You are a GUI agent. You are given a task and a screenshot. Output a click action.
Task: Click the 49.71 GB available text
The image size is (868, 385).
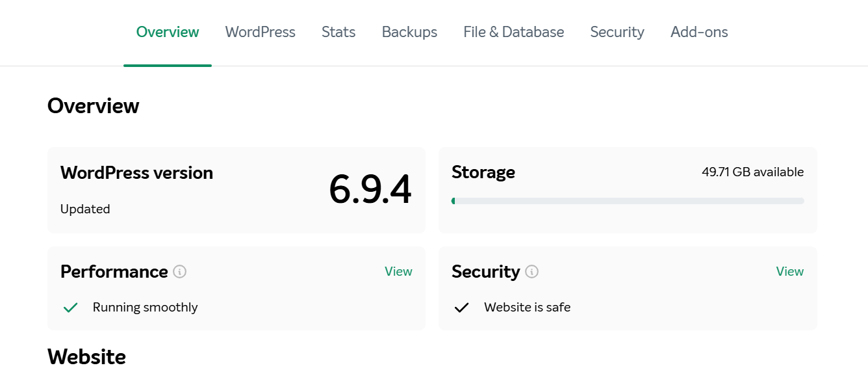753,172
